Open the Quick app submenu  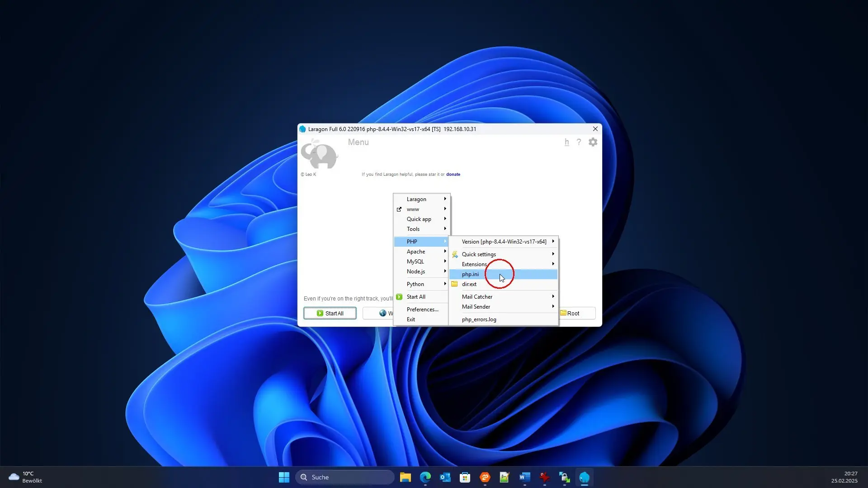[x=421, y=219]
